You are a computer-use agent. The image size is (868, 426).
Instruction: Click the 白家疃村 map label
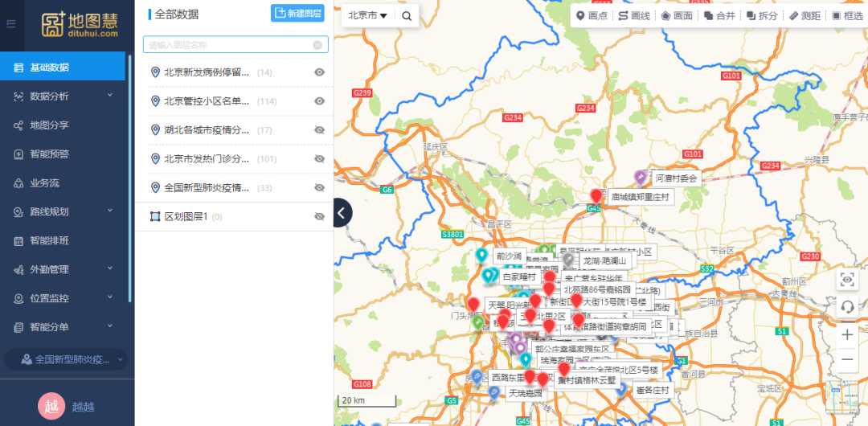pos(518,276)
